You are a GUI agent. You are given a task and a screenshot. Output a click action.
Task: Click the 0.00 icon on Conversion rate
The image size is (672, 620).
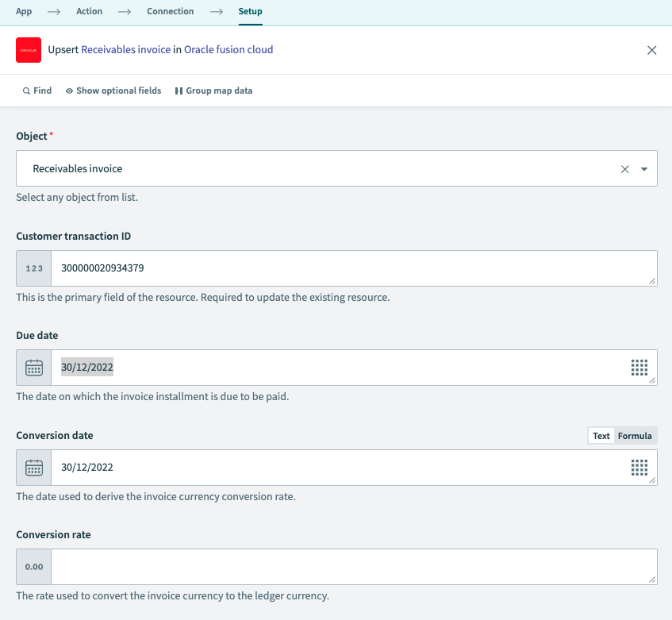(33, 566)
